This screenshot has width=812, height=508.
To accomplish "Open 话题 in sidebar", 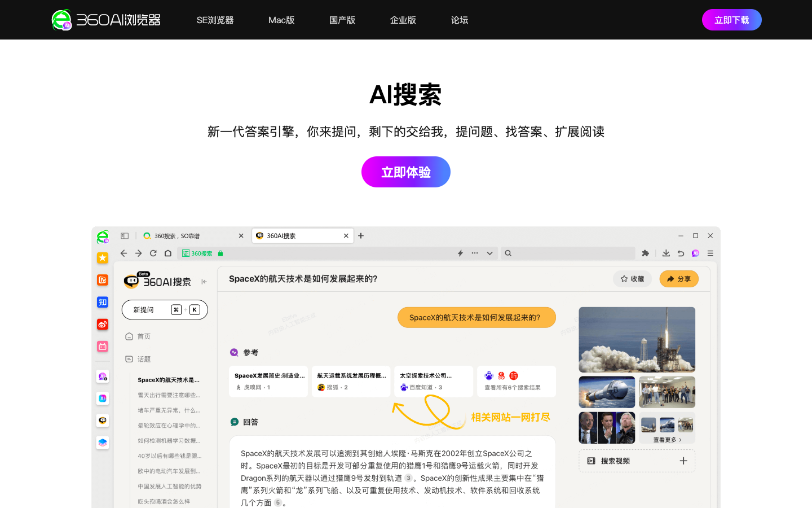I will point(138,359).
